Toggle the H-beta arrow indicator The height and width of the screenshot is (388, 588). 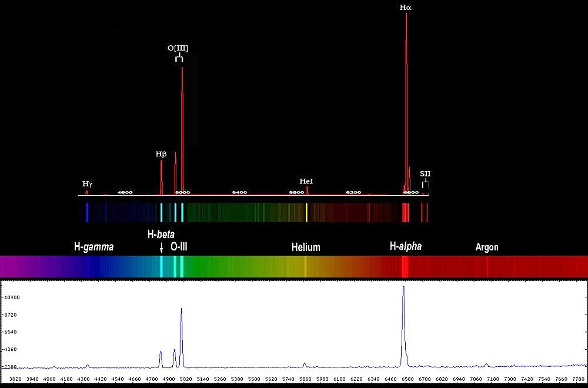[x=161, y=247]
